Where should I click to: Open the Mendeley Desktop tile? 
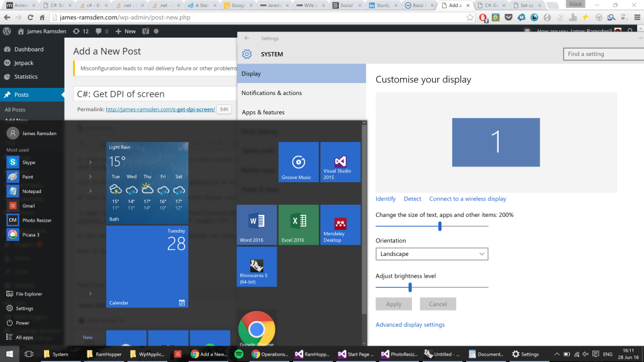pos(340,225)
